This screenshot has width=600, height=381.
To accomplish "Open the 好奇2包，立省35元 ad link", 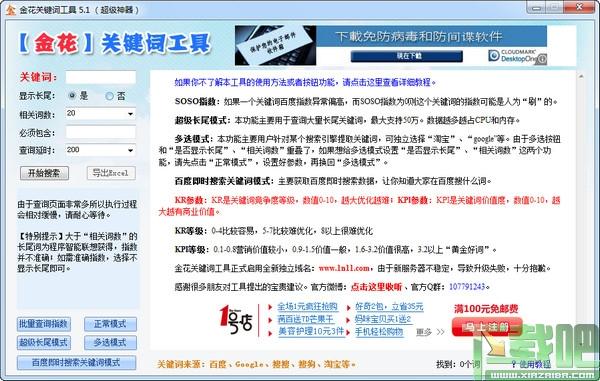I will coord(389,307).
